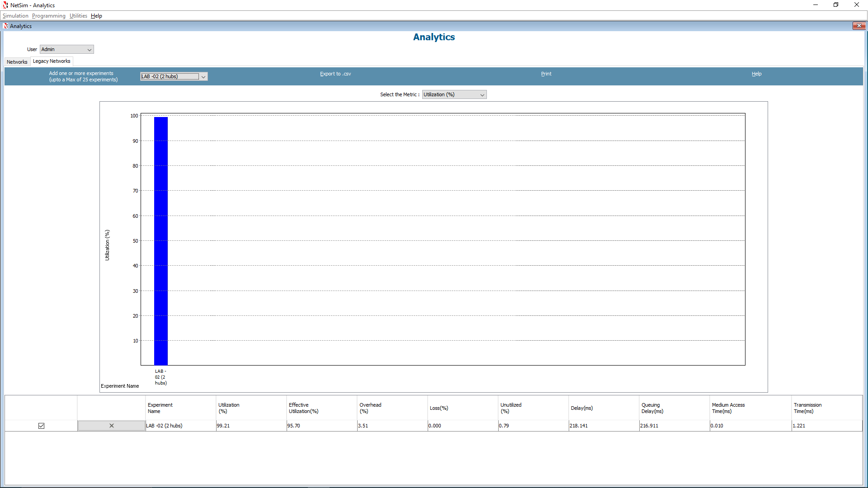The height and width of the screenshot is (488, 868).
Task: Open the experiment selector LAB -02 dropdown
Action: [x=174, y=76]
